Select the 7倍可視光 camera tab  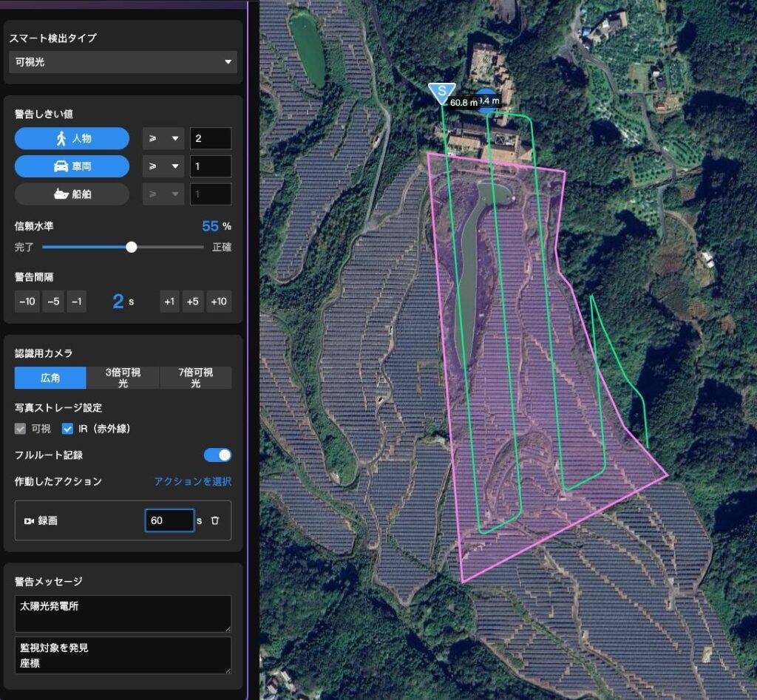point(195,378)
